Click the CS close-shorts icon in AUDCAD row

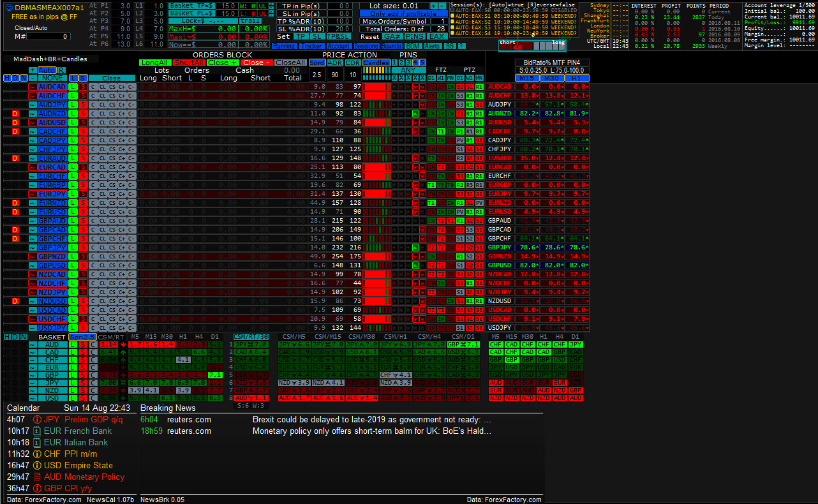pos(112,86)
